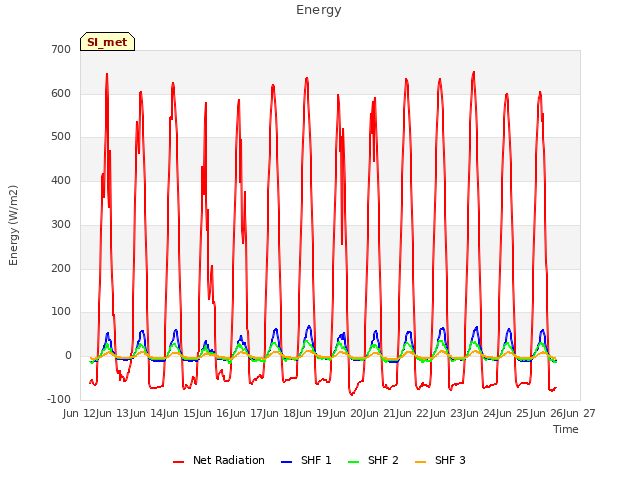Select Net Radiation legend entry
Image resolution: width=640 pixels, height=480 pixels.
click(x=219, y=460)
